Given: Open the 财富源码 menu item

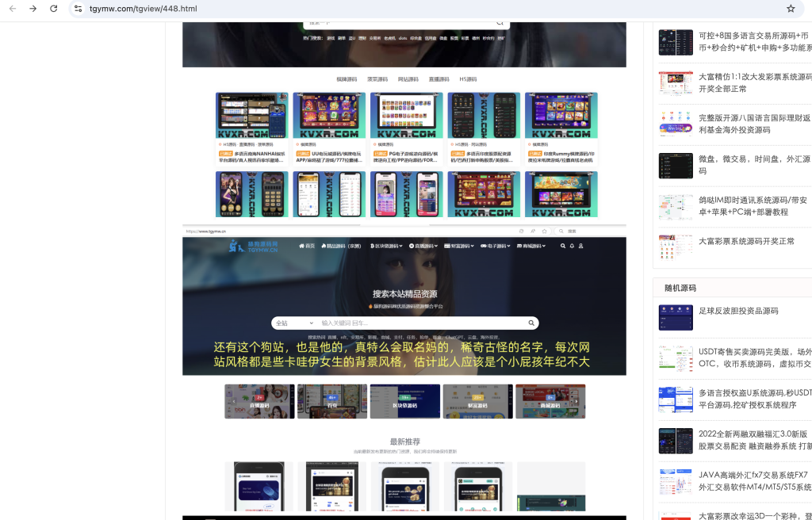Looking at the screenshot, I should tap(459, 247).
